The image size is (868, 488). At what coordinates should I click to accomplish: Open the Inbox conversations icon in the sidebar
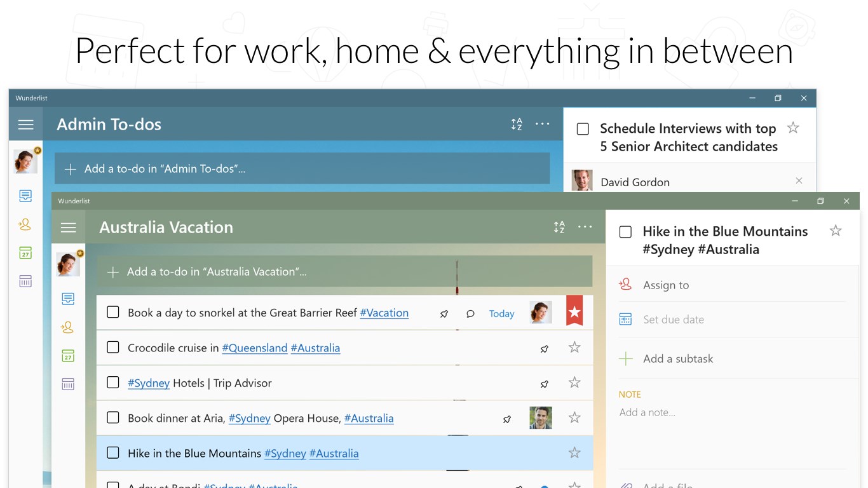point(68,299)
